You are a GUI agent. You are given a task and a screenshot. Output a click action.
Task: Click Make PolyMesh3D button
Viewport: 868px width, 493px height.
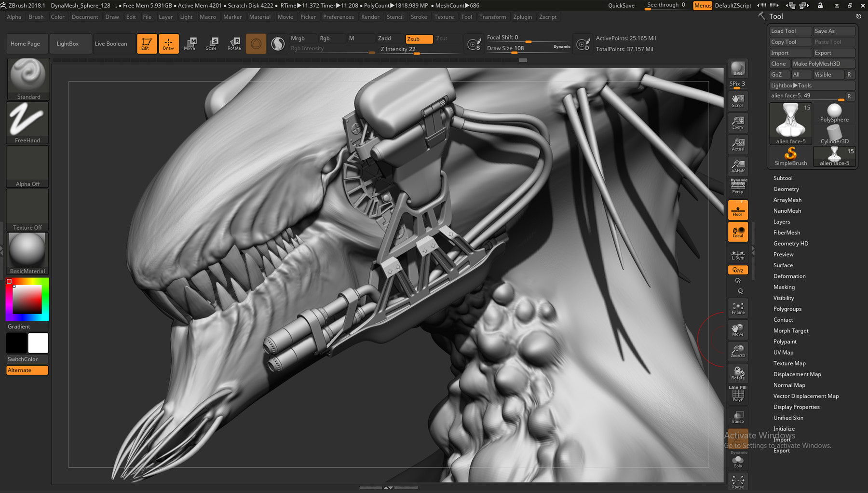(822, 63)
